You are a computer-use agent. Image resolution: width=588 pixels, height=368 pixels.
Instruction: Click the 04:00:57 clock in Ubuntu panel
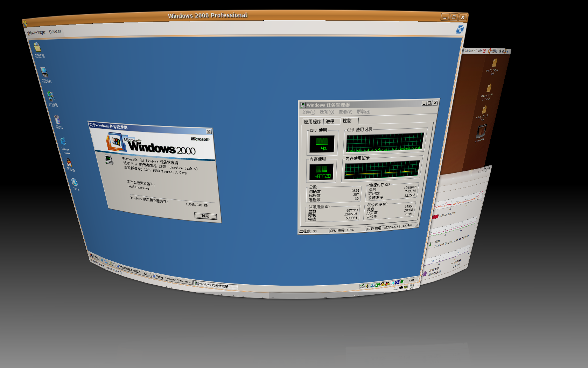click(x=470, y=51)
